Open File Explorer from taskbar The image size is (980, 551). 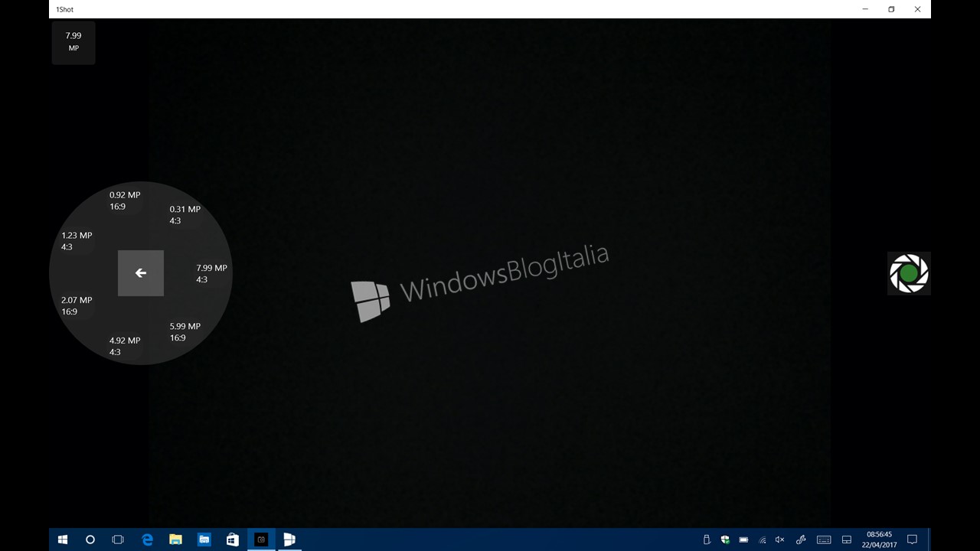pyautogui.click(x=175, y=540)
